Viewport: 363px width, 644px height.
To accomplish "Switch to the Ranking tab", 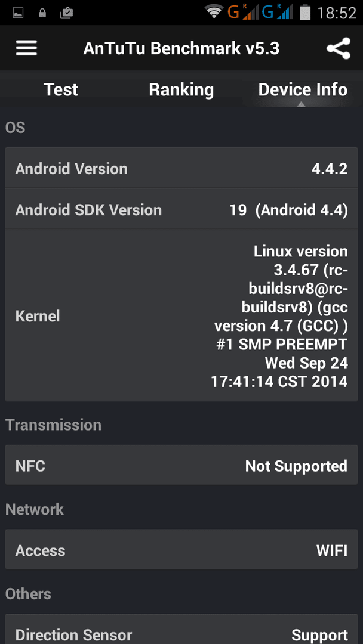I will [181, 89].
